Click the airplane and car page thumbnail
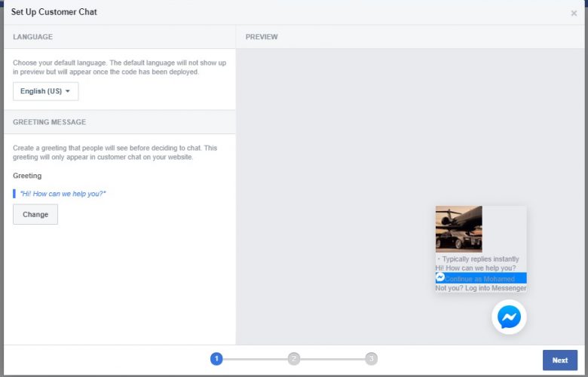The width and height of the screenshot is (588, 377). (x=459, y=228)
